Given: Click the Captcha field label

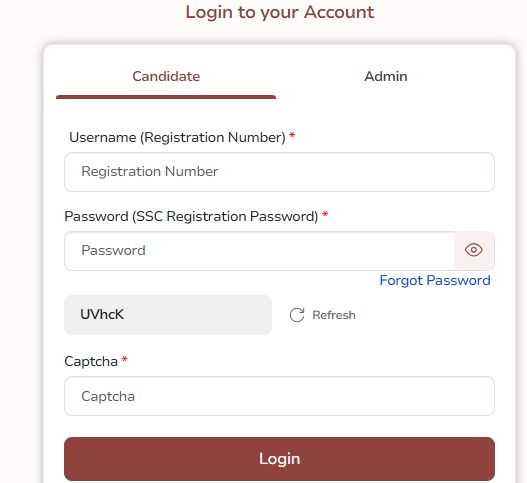Looking at the screenshot, I should (91, 362).
